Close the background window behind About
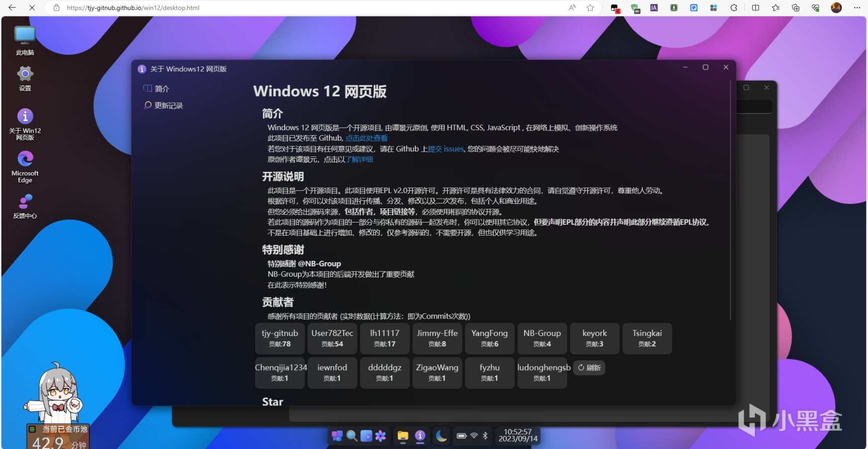The width and height of the screenshot is (868, 449). coord(766,87)
